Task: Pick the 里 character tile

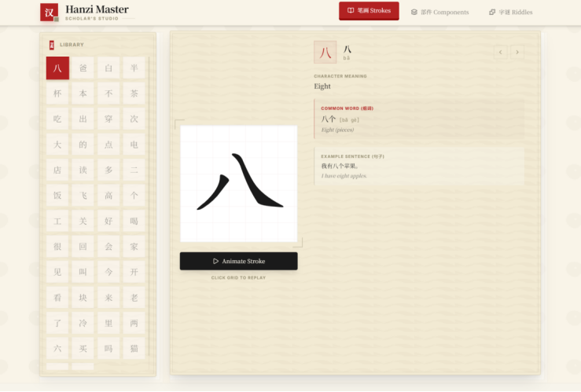Action: [x=108, y=323]
